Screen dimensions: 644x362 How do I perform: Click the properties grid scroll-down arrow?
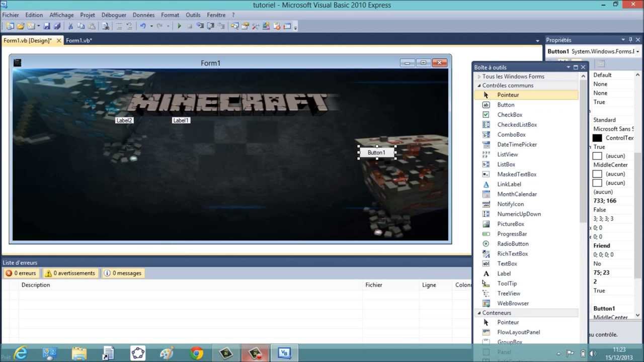[x=637, y=315]
